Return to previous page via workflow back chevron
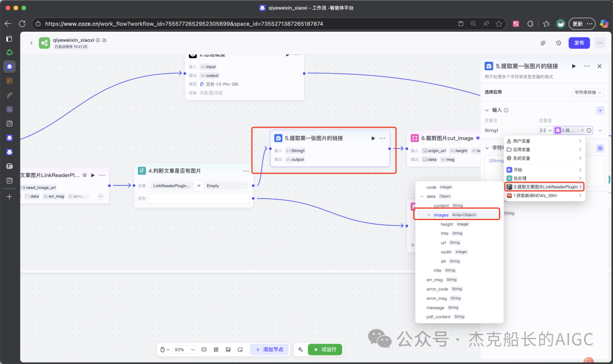Viewport: 613px width, 364px height. coord(31,43)
